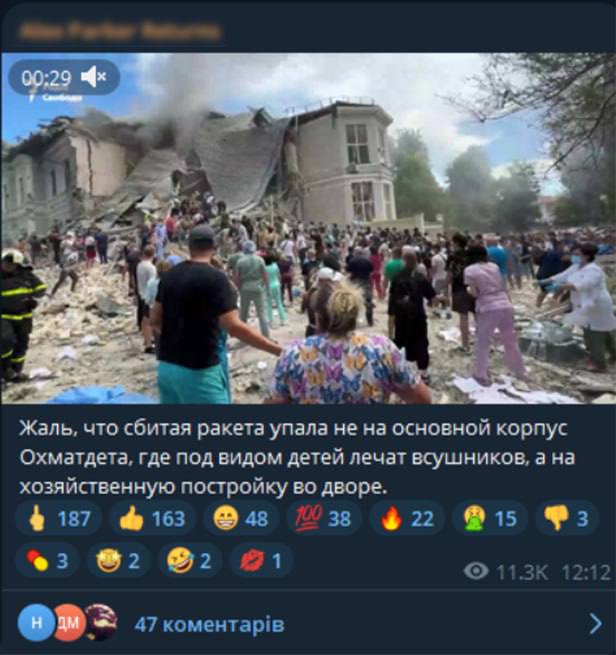Unmute the video using the speaker icon
Viewport: 616px width, 655px height.
tap(94, 77)
